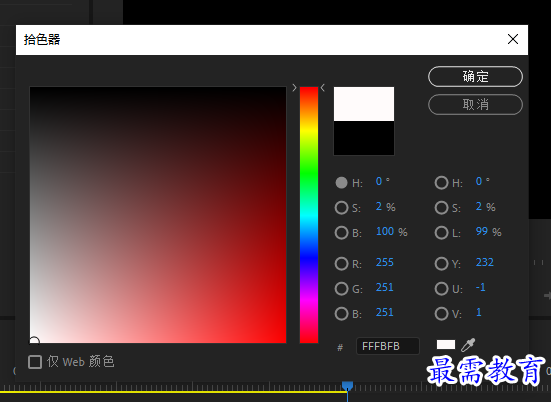The height and width of the screenshot is (402, 551).
Task: Pick a color with the eyedropper tool
Action: point(468,345)
